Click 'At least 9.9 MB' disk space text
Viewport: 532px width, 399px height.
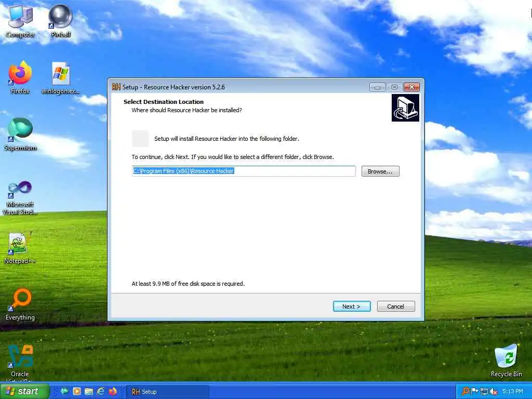click(x=188, y=284)
